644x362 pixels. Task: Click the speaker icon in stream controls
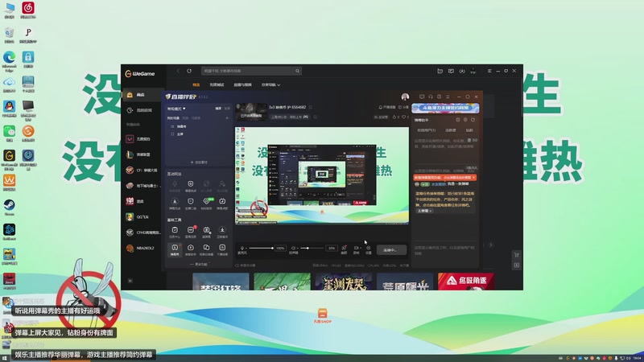point(294,249)
